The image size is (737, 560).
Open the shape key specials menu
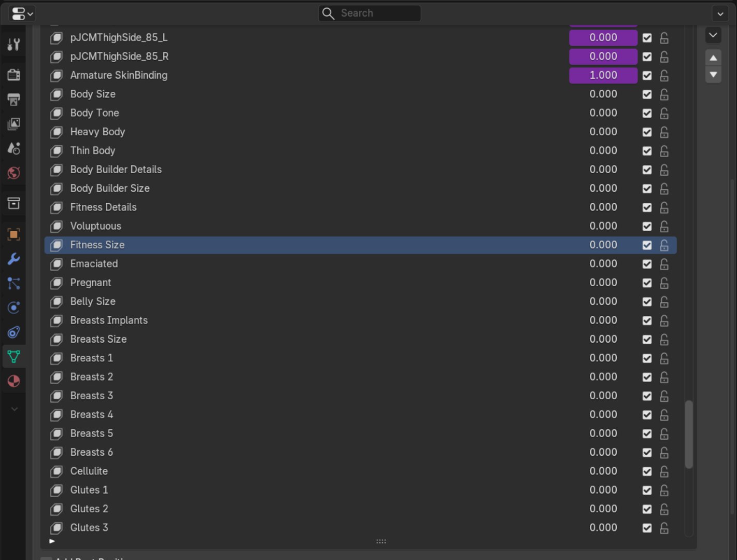coord(713,35)
